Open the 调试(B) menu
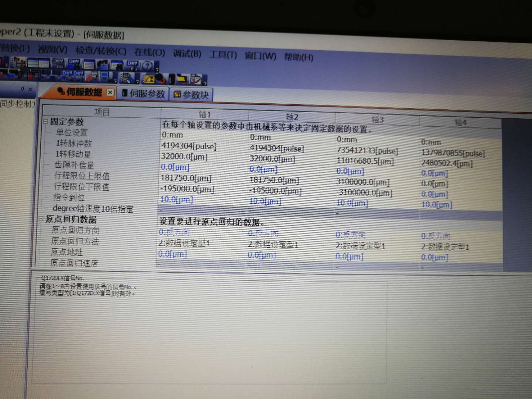Screen dimensions: 532x399 187,54
